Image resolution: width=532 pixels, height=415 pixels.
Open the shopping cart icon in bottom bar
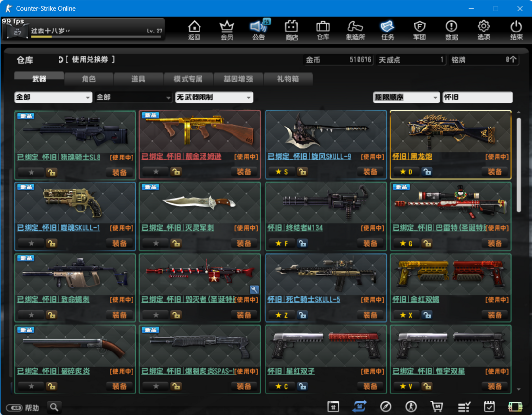[x=437, y=406]
